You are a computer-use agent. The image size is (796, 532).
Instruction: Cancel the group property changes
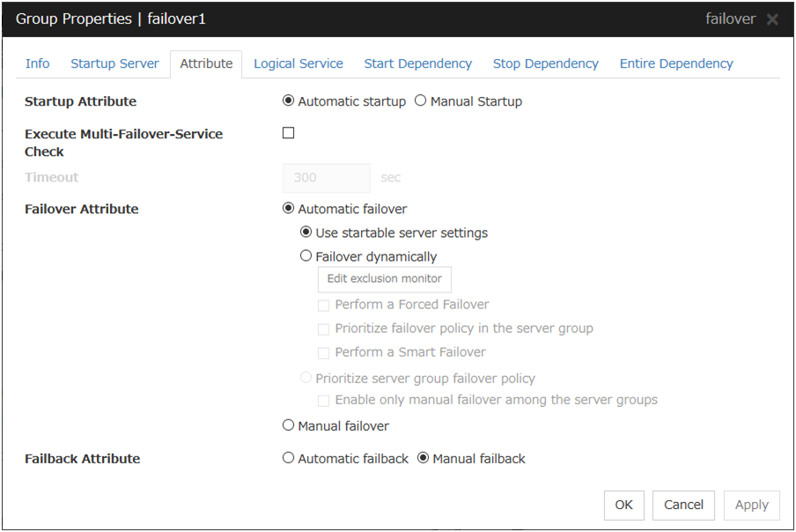[683, 505]
